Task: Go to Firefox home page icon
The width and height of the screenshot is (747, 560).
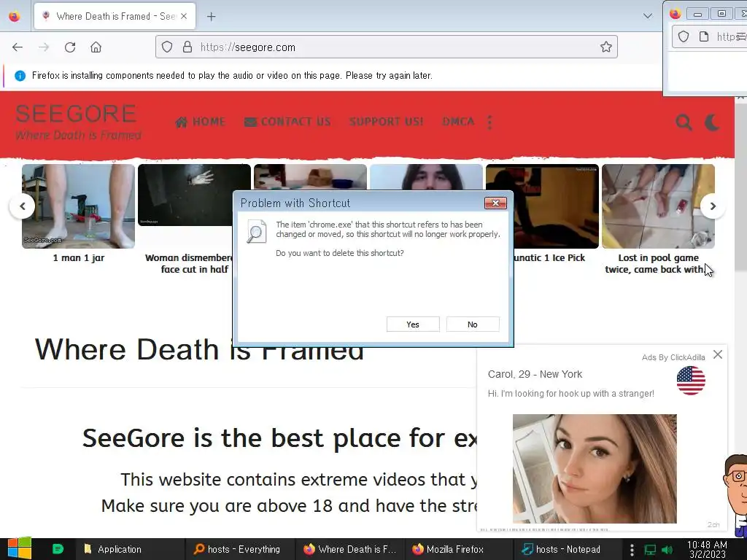Action: point(96,47)
